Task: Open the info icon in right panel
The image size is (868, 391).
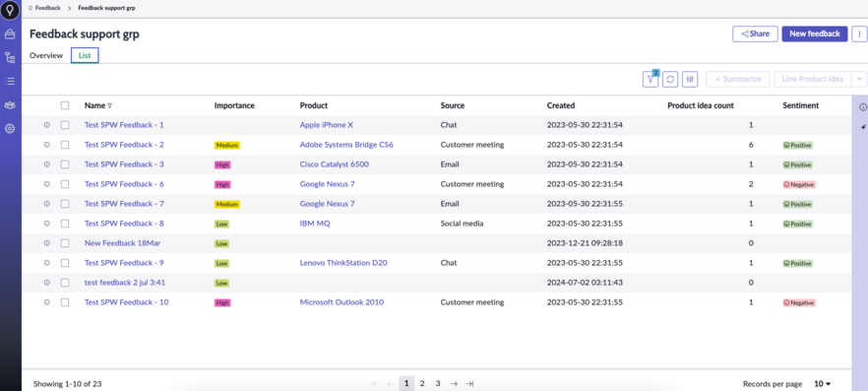Action: (x=862, y=107)
